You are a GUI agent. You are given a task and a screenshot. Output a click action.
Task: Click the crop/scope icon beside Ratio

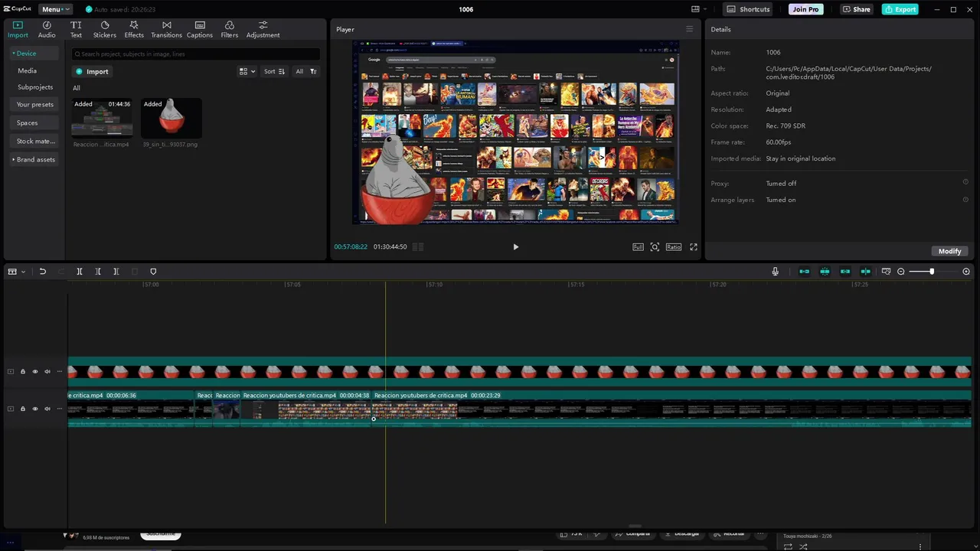[655, 247]
